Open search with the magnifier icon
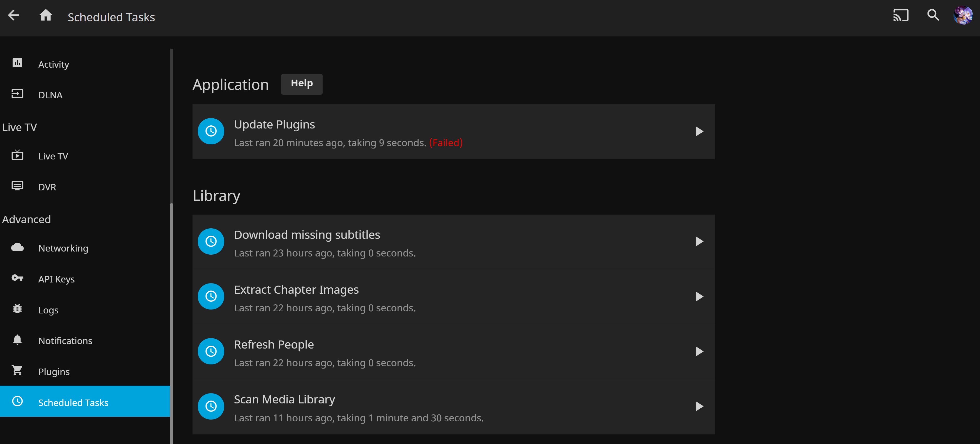Viewport: 980px width, 444px height. pyautogui.click(x=933, y=15)
